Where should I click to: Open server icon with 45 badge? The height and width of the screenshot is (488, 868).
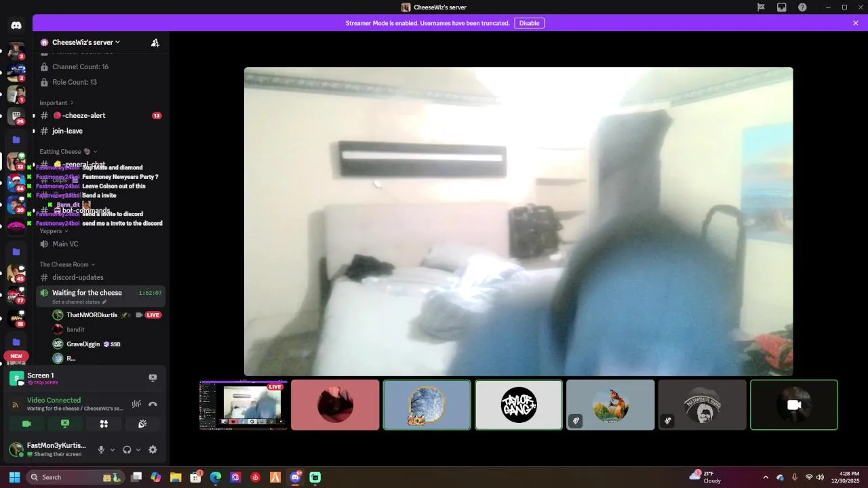16,273
